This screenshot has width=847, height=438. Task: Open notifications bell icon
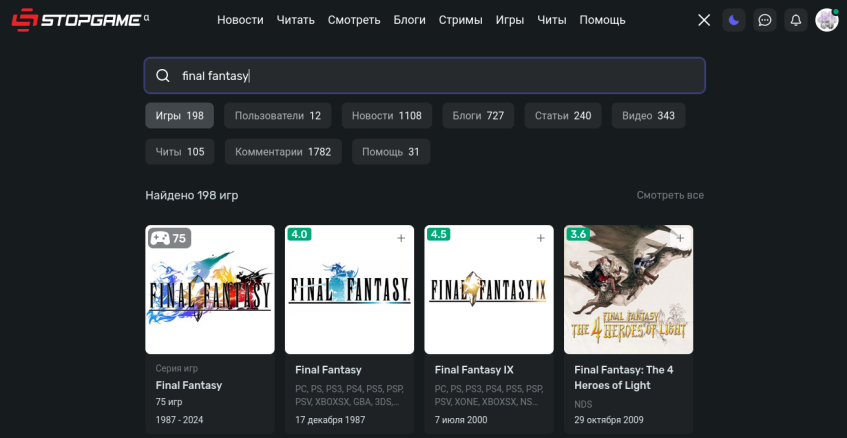tap(796, 20)
